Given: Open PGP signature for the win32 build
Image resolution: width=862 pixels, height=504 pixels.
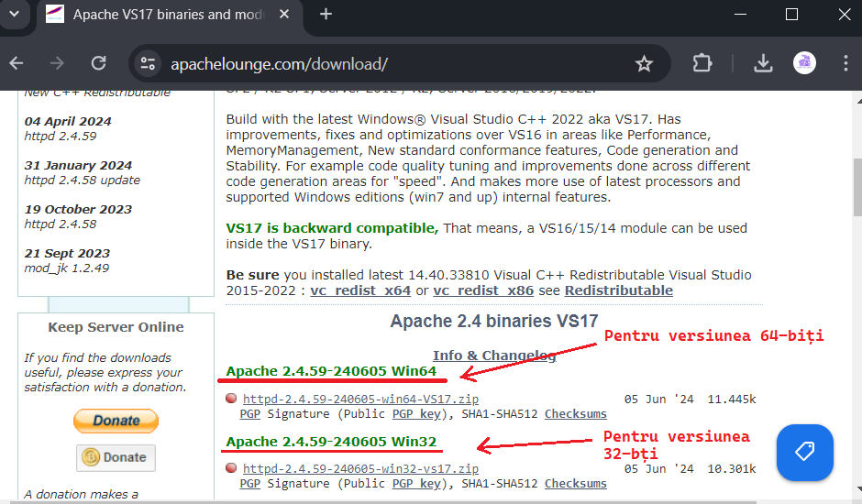Looking at the screenshot, I should (x=250, y=484).
